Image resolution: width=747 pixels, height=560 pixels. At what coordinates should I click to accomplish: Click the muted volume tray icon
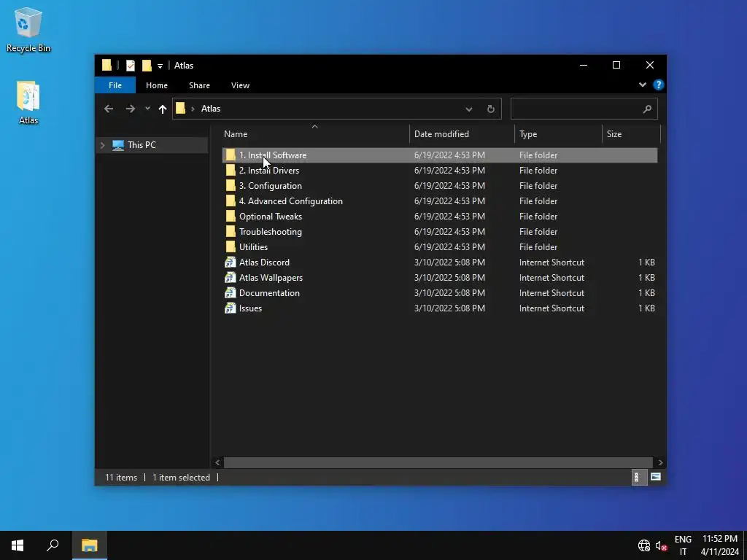[x=661, y=545]
